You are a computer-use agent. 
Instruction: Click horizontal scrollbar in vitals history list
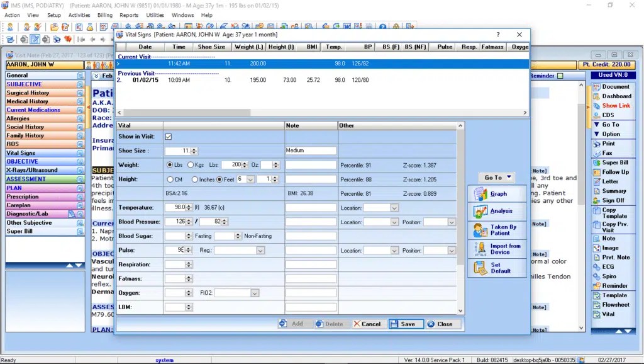(187, 113)
